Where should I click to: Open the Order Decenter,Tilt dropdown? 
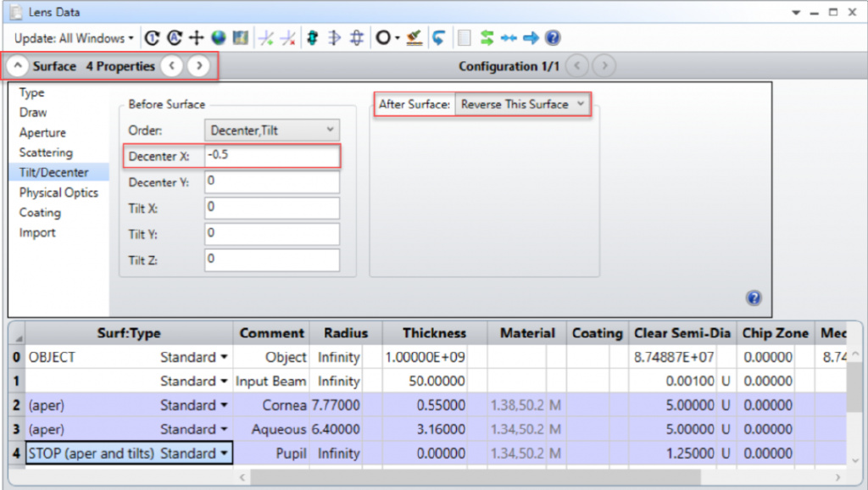click(x=272, y=130)
